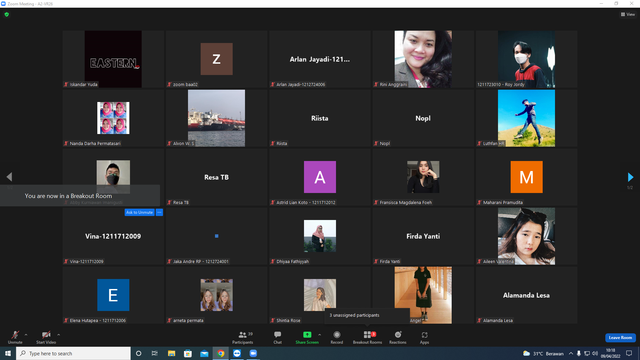Click the '3 unassigned participants' tooltip
Screen dimensions: 640x360
[367, 316]
